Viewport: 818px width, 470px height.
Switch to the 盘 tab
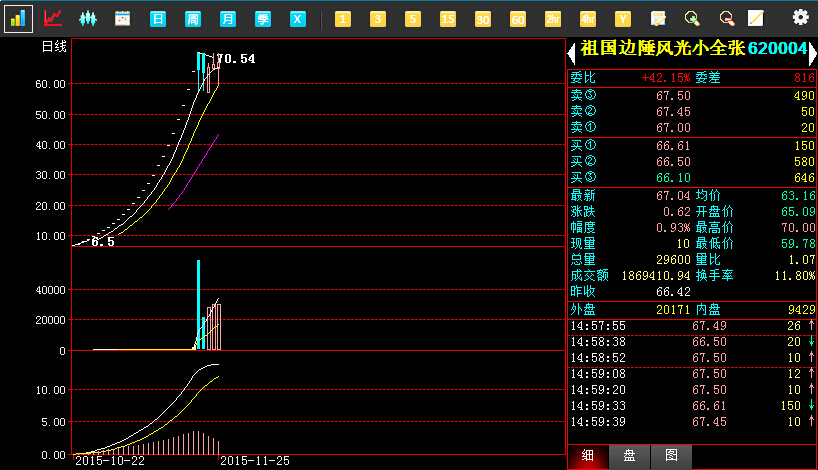point(629,456)
